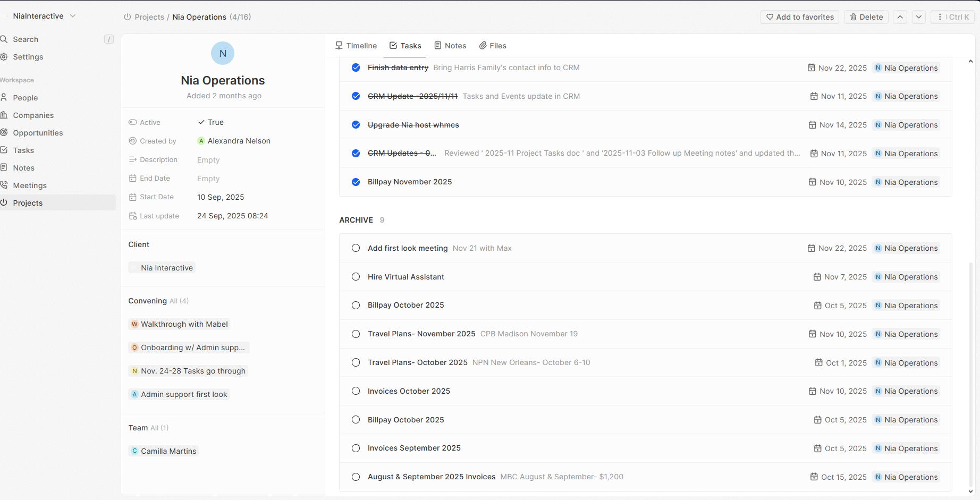
Task: Switch to the Timeline tab
Action: (356, 46)
